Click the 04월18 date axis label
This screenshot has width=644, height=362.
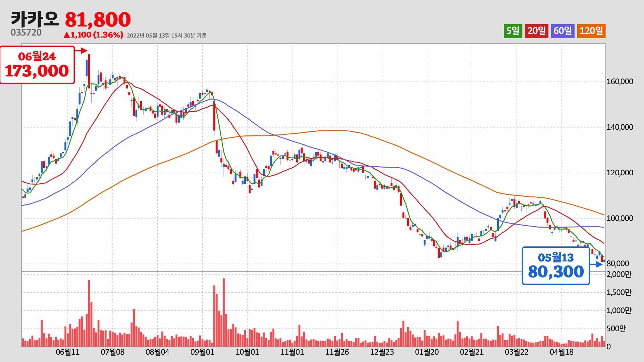pos(561,352)
